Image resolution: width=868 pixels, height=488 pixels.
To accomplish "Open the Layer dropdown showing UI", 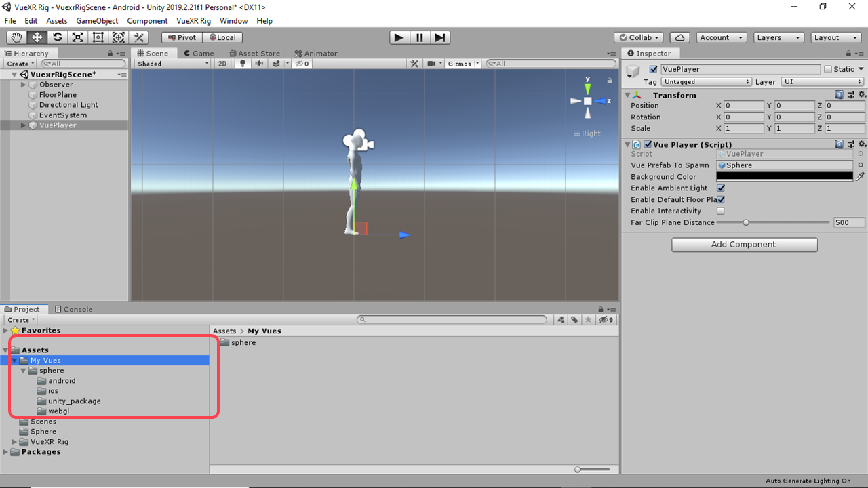I will point(823,81).
